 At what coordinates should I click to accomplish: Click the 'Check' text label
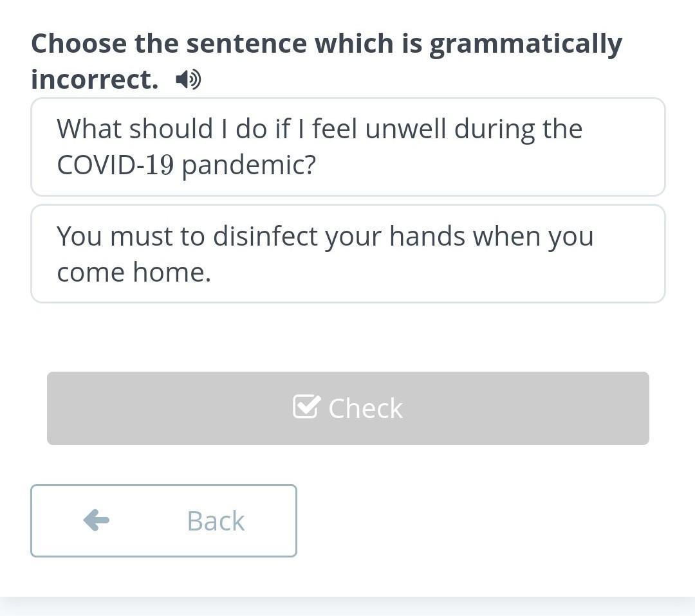366,408
